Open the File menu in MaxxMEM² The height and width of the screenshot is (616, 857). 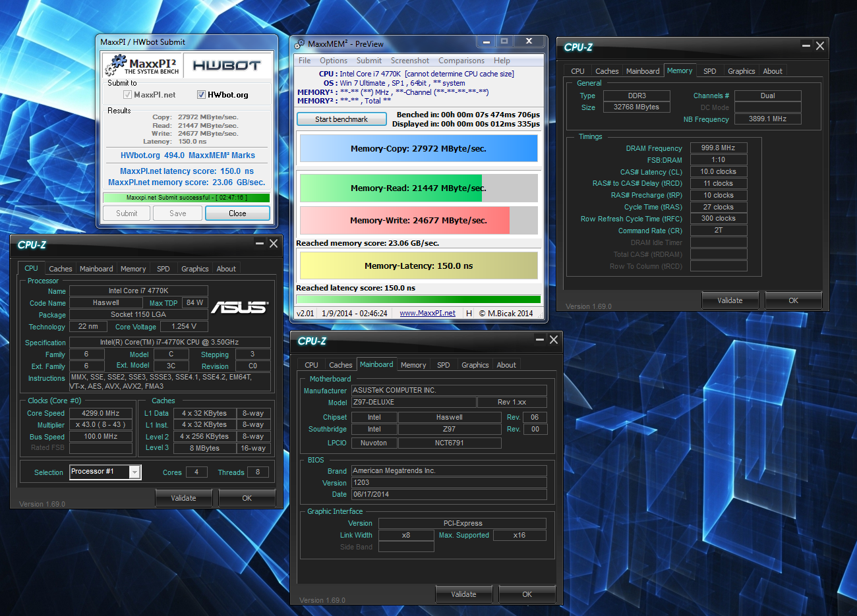point(305,61)
